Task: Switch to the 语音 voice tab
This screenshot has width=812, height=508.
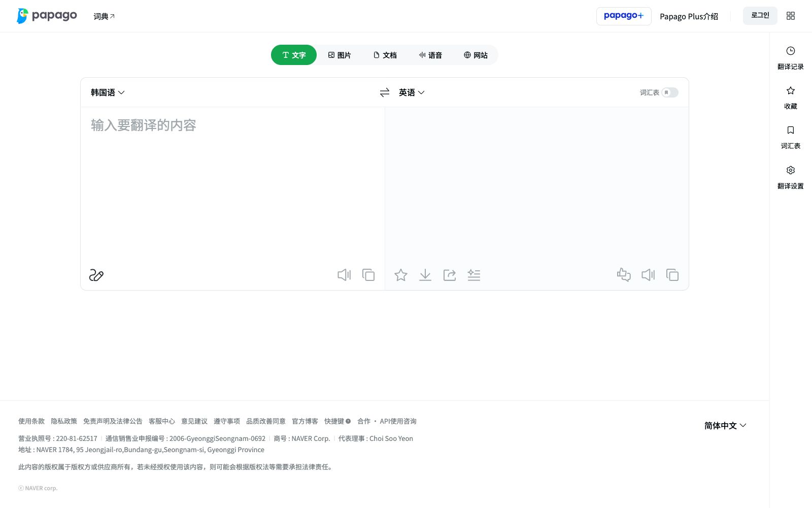Action: click(x=430, y=55)
